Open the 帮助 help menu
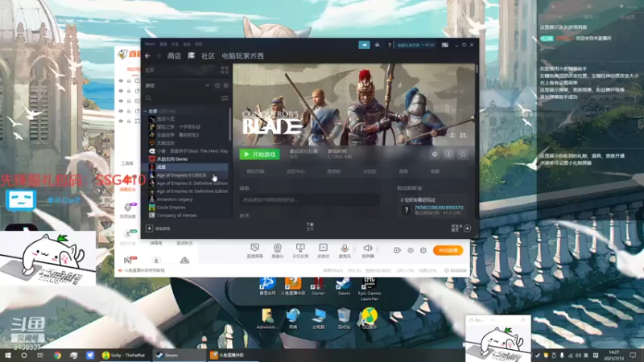This screenshot has width=644, height=362. click(199, 44)
